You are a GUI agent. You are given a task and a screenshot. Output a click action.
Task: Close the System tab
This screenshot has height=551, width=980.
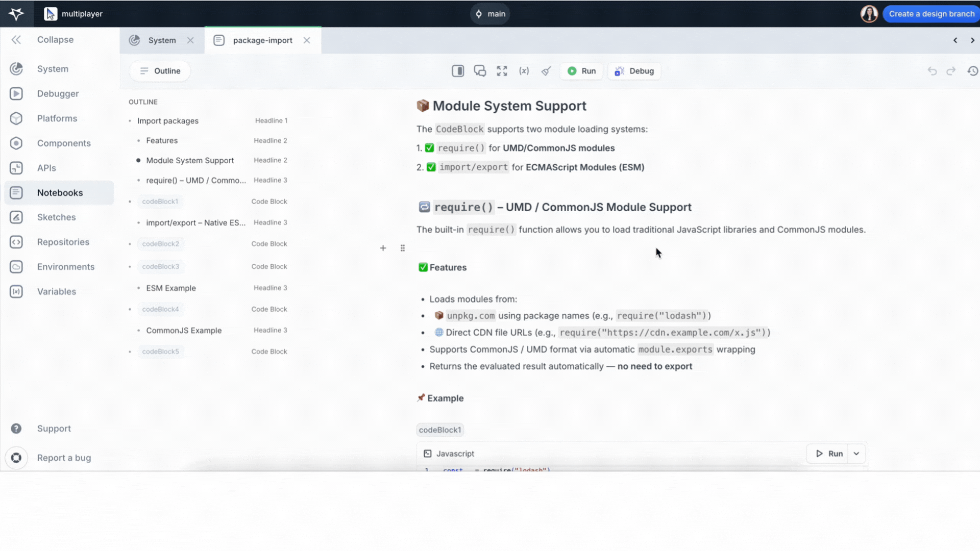(190, 40)
